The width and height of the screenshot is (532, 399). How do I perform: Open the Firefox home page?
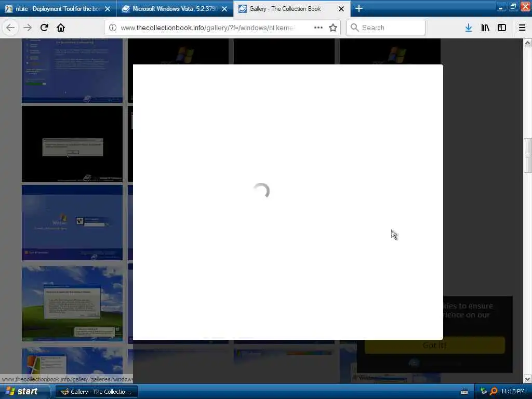61,28
